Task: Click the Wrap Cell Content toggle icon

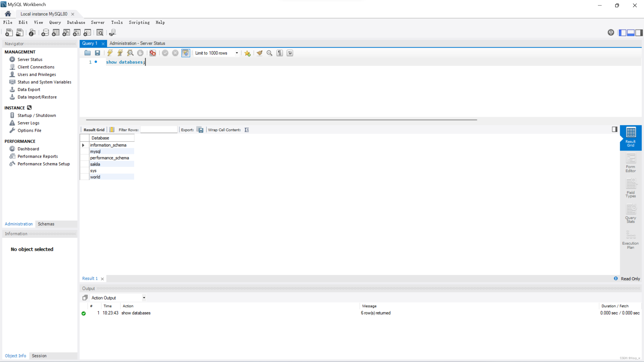Action: pyautogui.click(x=246, y=129)
